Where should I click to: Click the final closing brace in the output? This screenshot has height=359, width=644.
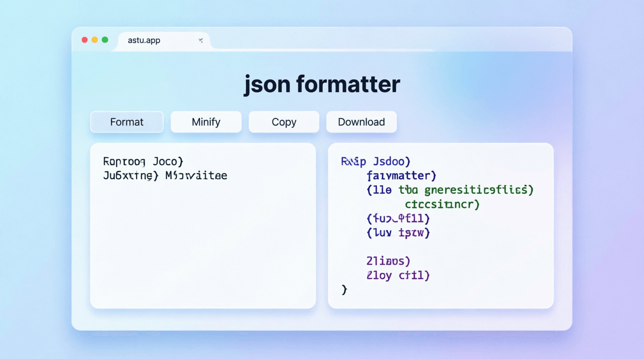[344, 289]
